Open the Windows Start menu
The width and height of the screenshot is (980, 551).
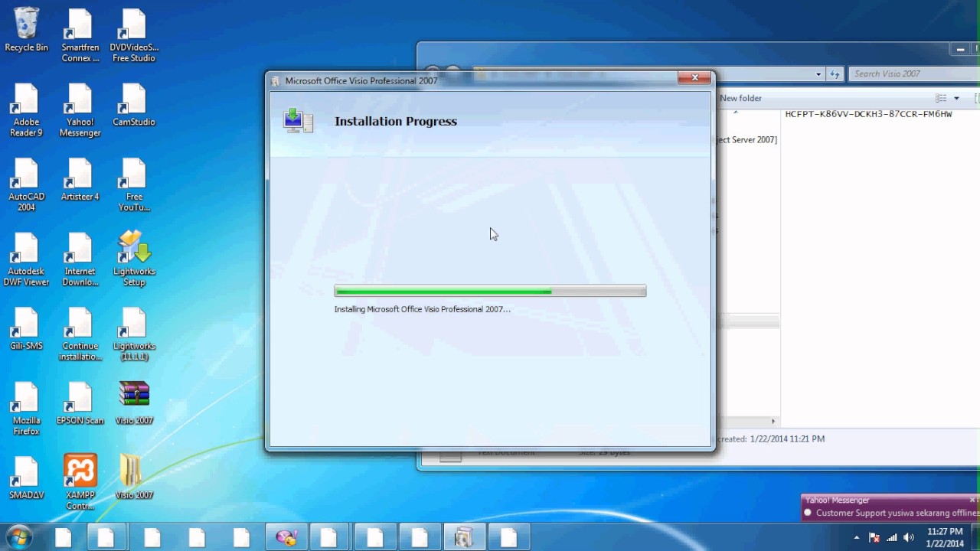tap(18, 536)
